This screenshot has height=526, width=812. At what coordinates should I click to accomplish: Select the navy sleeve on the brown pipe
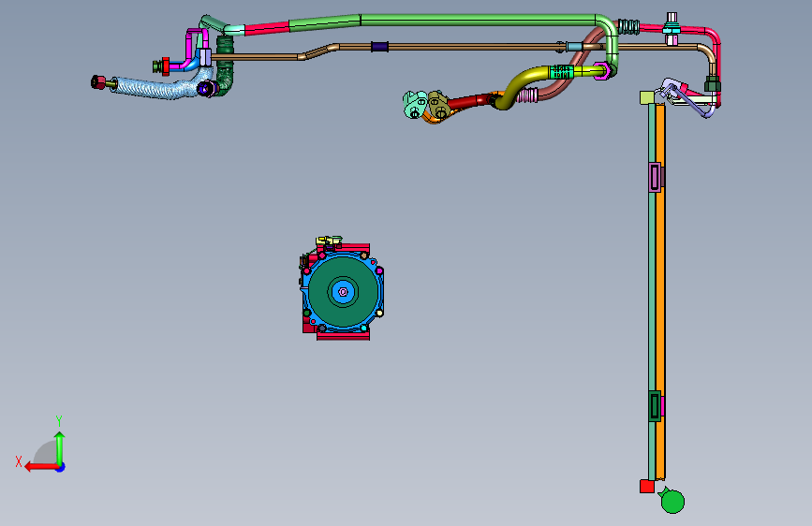(x=379, y=47)
